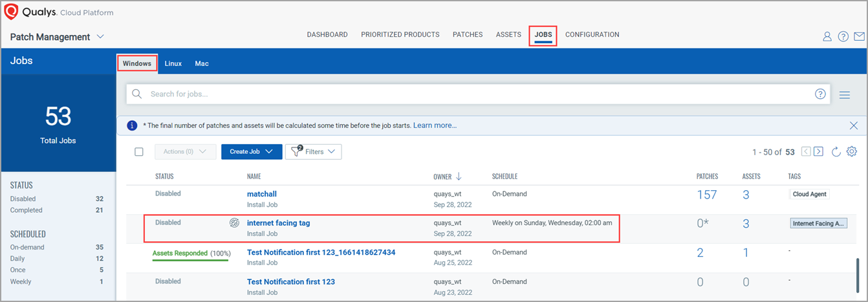This screenshot has height=302, width=868.
Task: Click assets count 1 for Test Notification 123_1661418627434
Action: click(746, 253)
